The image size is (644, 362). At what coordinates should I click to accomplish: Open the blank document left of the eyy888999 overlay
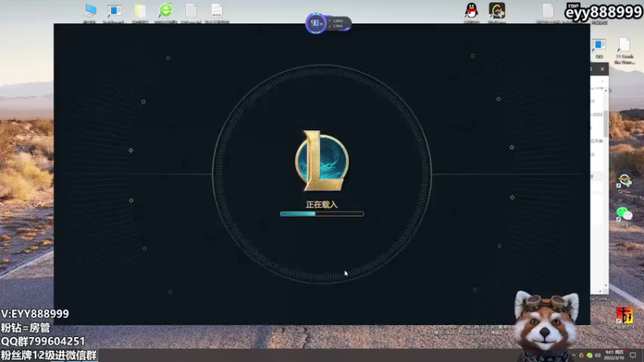(x=547, y=12)
